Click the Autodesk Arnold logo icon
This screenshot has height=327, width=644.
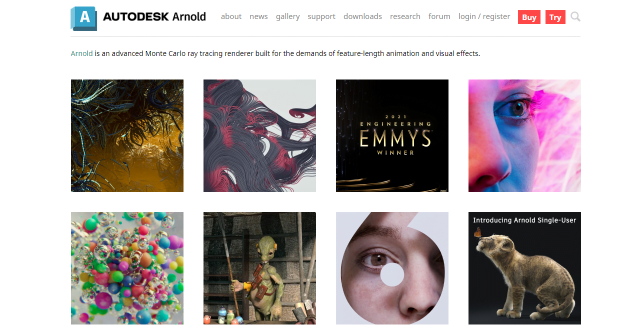[x=83, y=18]
